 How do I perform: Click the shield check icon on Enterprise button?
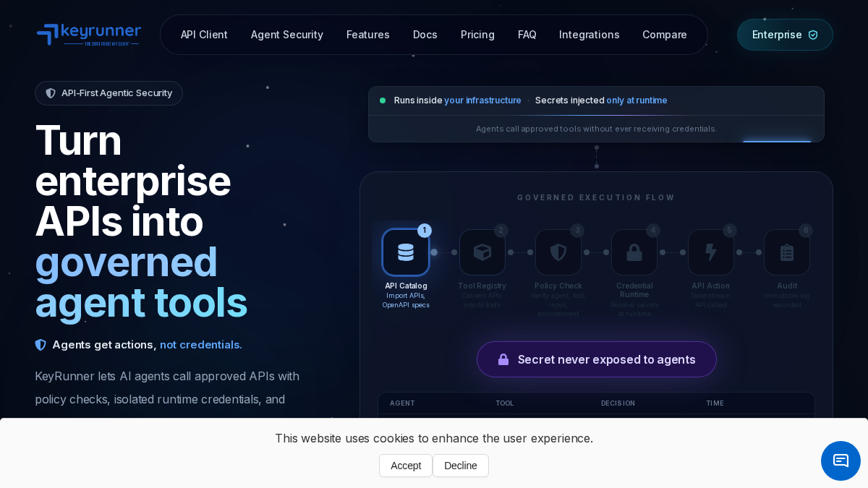pos(813,35)
